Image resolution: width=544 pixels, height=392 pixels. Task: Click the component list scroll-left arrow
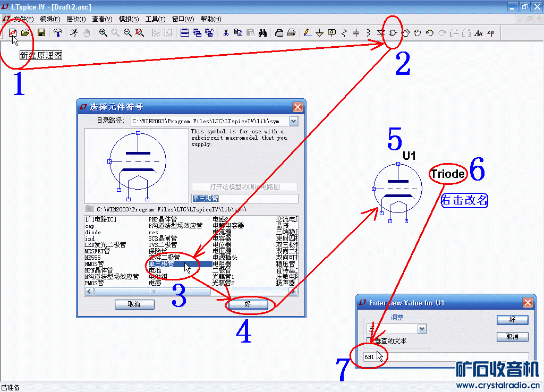89,292
